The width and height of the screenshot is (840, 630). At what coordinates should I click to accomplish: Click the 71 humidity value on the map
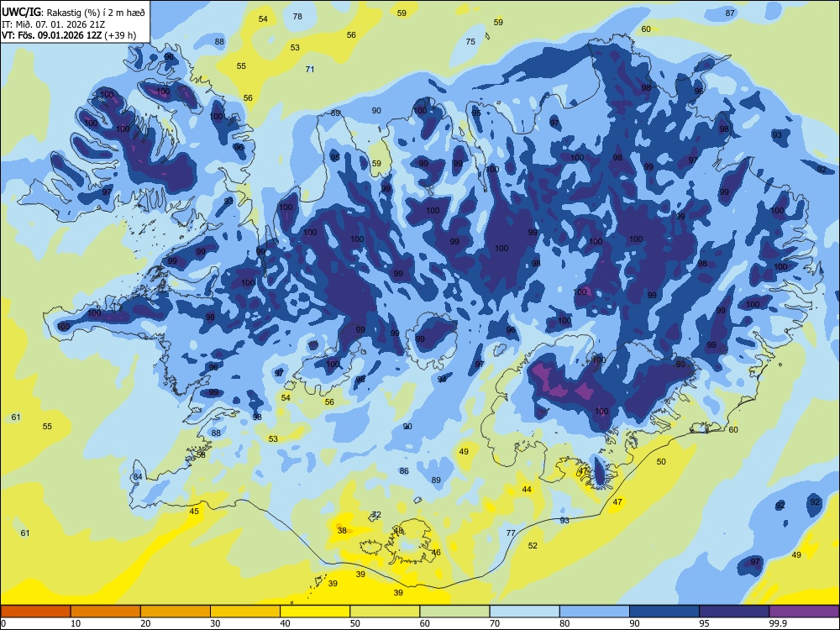pos(310,69)
